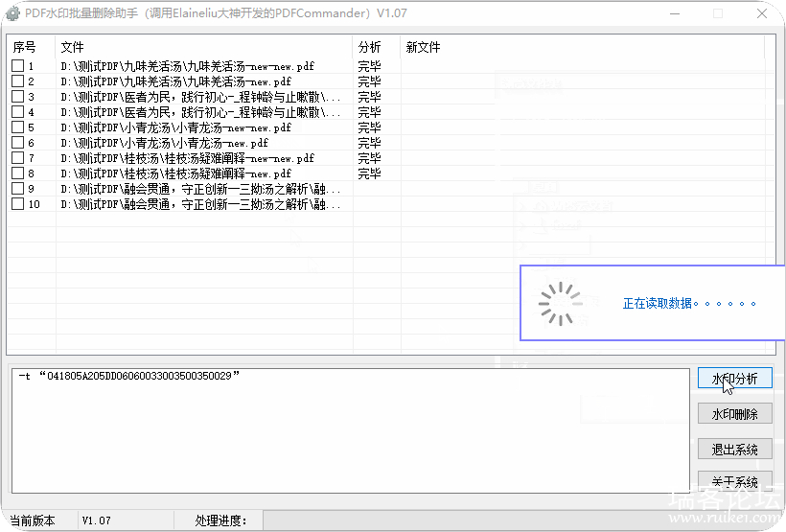Tick the checkbox for row 6
This screenshot has width=786, height=532.
coord(17,143)
